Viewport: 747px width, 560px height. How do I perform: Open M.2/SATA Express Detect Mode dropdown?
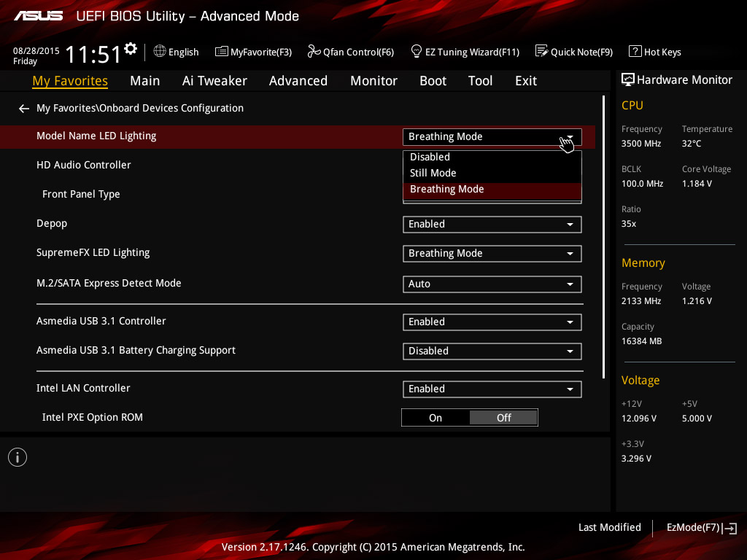pyautogui.click(x=492, y=284)
